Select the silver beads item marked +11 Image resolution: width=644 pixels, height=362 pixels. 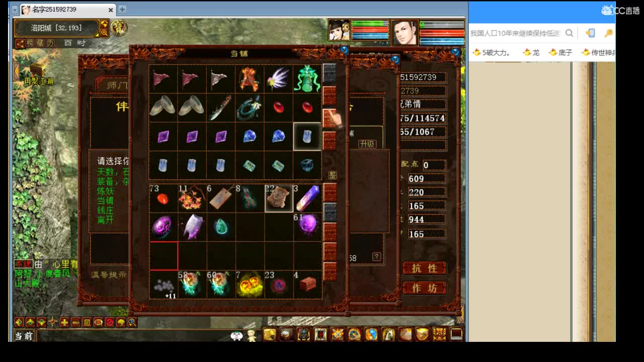click(163, 285)
